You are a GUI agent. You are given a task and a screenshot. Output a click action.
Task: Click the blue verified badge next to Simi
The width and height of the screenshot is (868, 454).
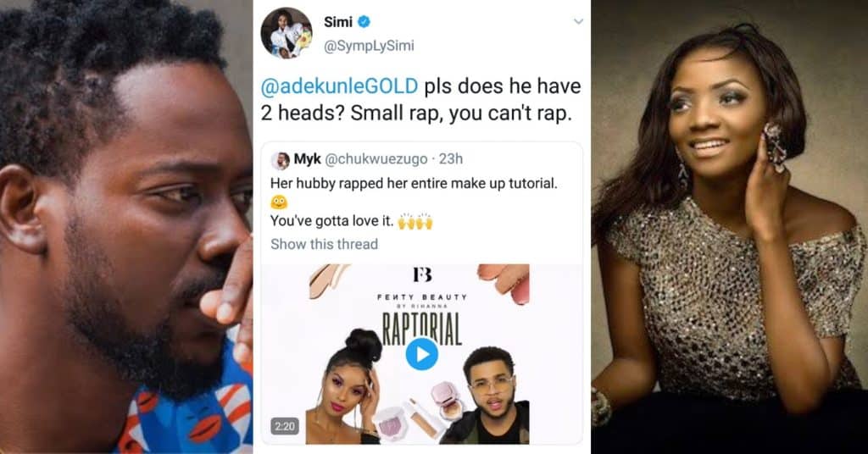tap(364, 21)
